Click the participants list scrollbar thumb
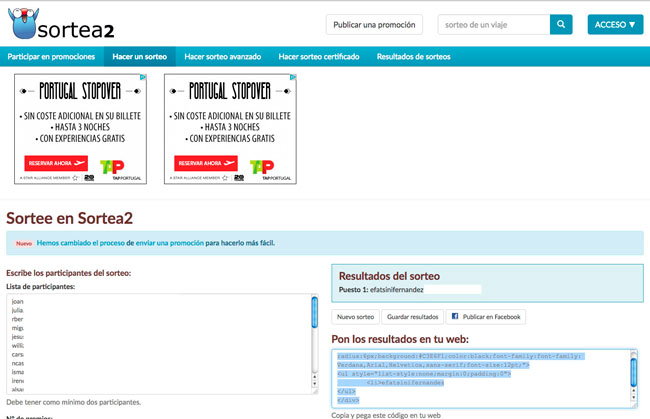 tap(315, 312)
